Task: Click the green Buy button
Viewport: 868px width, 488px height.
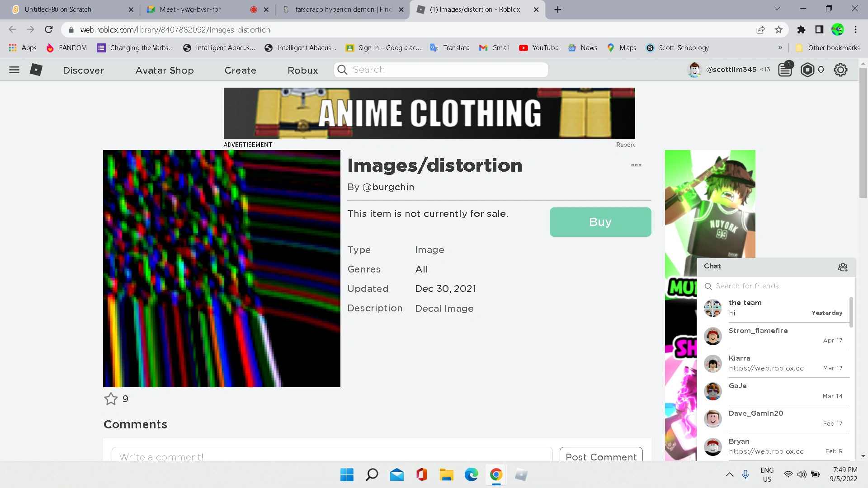Action: [600, 222]
